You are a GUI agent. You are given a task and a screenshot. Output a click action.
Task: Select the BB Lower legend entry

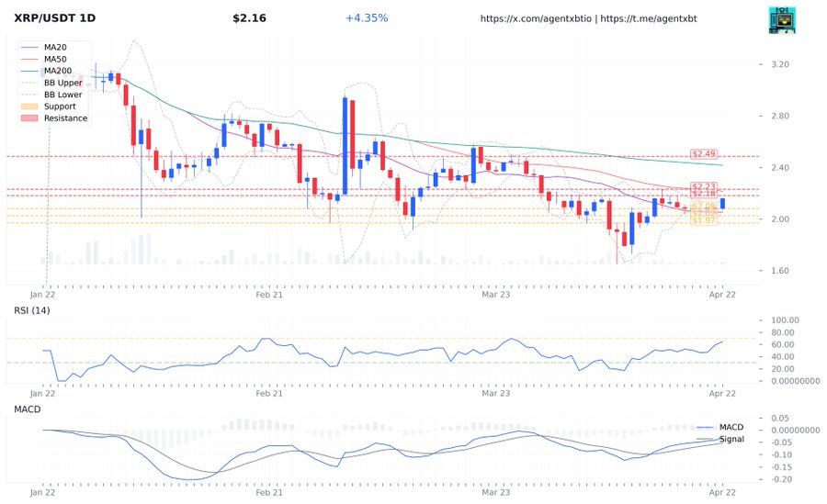click(x=51, y=95)
